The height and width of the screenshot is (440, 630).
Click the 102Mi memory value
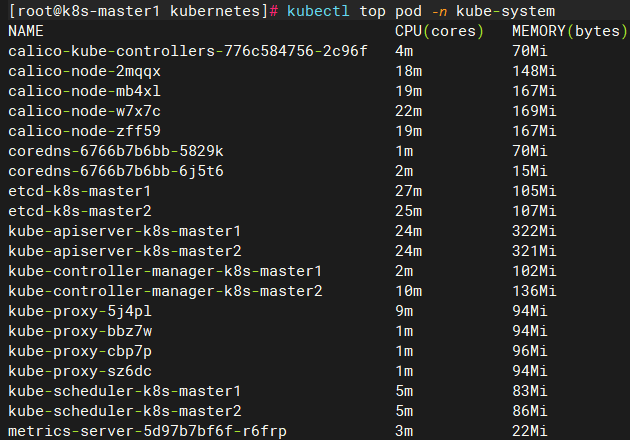tap(534, 271)
